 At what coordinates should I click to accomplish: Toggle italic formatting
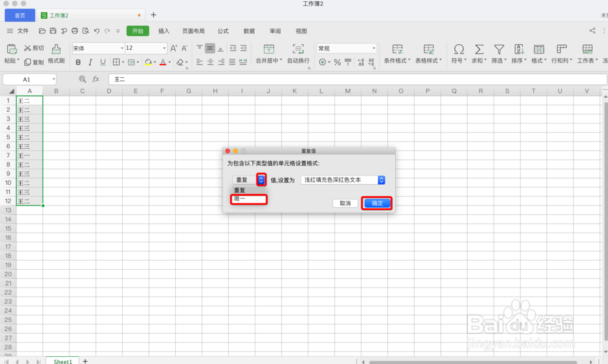click(x=90, y=62)
